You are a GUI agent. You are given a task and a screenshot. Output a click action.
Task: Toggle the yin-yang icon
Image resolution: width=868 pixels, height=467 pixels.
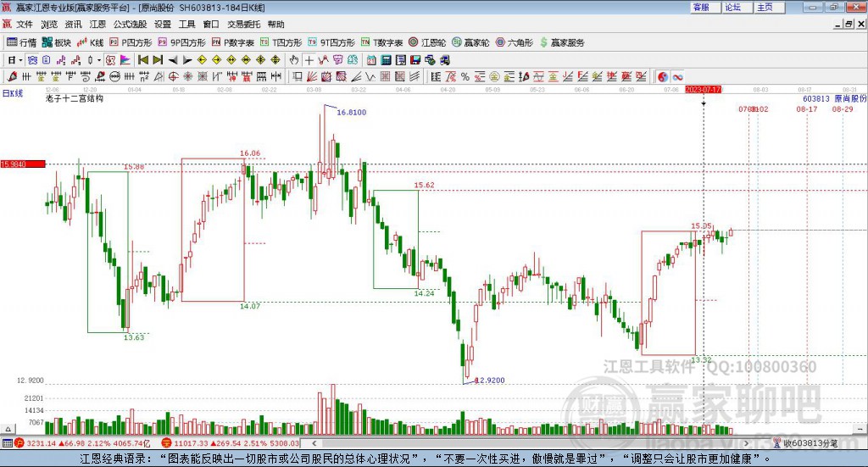663,77
